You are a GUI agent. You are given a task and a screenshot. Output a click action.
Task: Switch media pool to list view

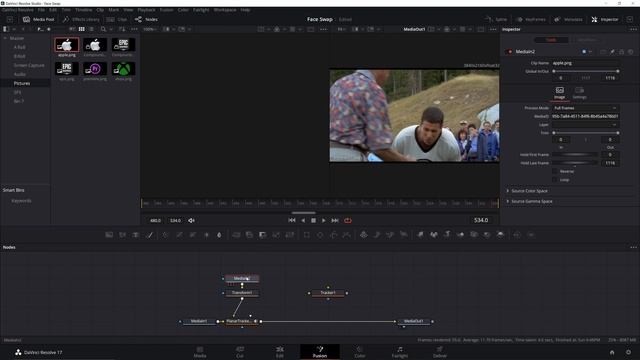[91, 29]
